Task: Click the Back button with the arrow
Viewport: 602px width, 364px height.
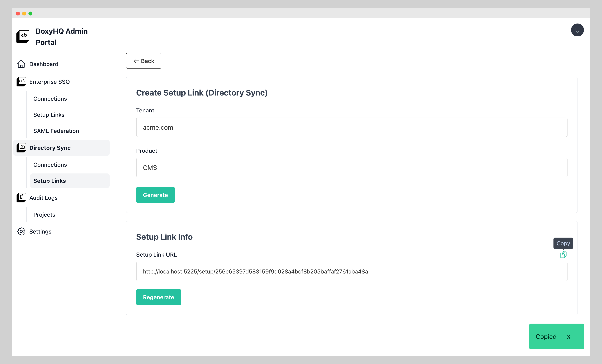Action: pyautogui.click(x=143, y=61)
